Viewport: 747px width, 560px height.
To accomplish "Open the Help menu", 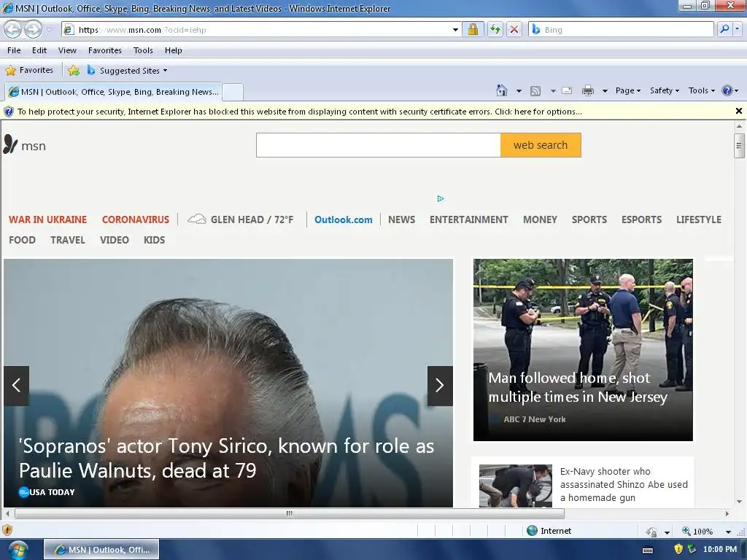I will tap(174, 50).
